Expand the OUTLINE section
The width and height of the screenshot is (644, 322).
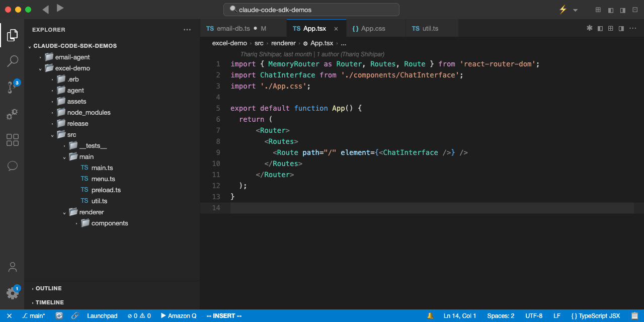coord(48,288)
